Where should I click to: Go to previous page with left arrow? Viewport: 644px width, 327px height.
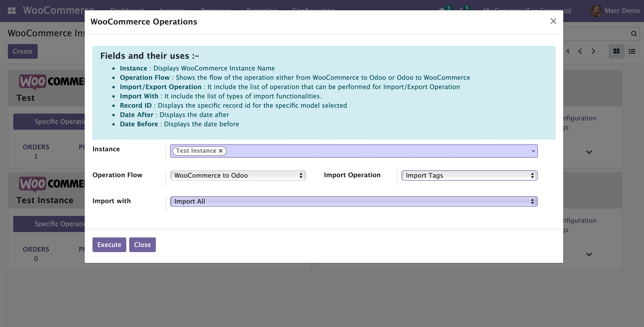(x=580, y=51)
